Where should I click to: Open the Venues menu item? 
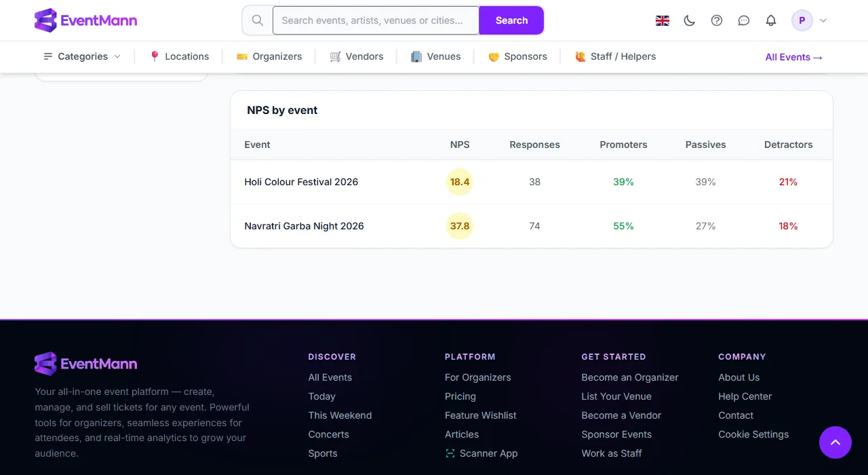click(435, 56)
